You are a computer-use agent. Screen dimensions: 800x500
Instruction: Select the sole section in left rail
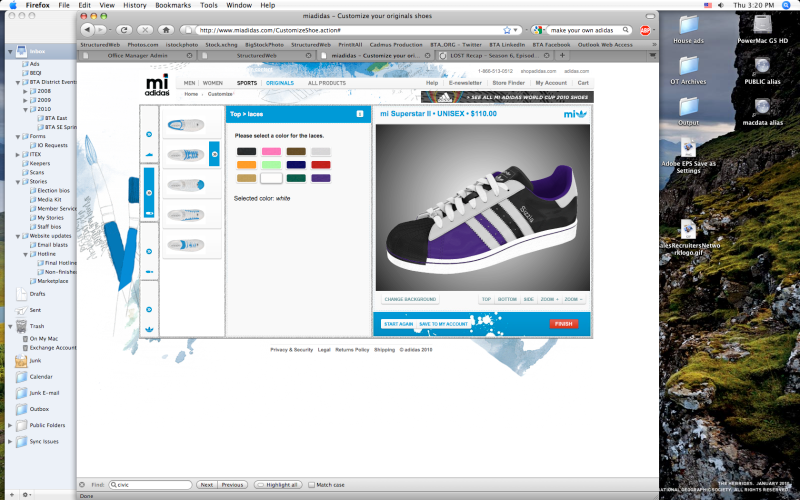(149, 252)
